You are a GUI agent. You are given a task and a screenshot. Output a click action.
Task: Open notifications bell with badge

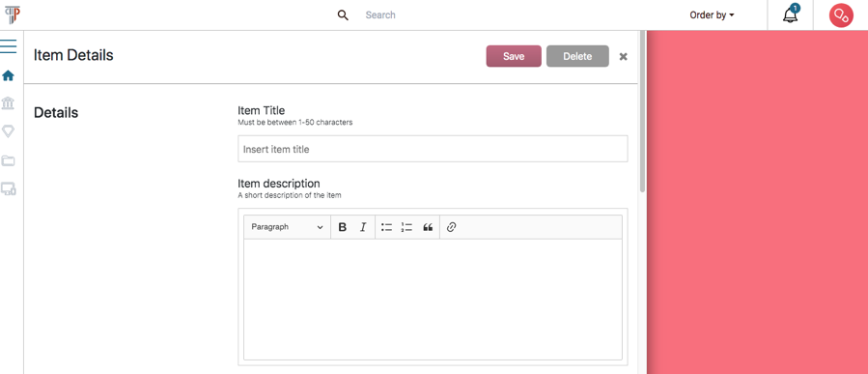click(791, 14)
